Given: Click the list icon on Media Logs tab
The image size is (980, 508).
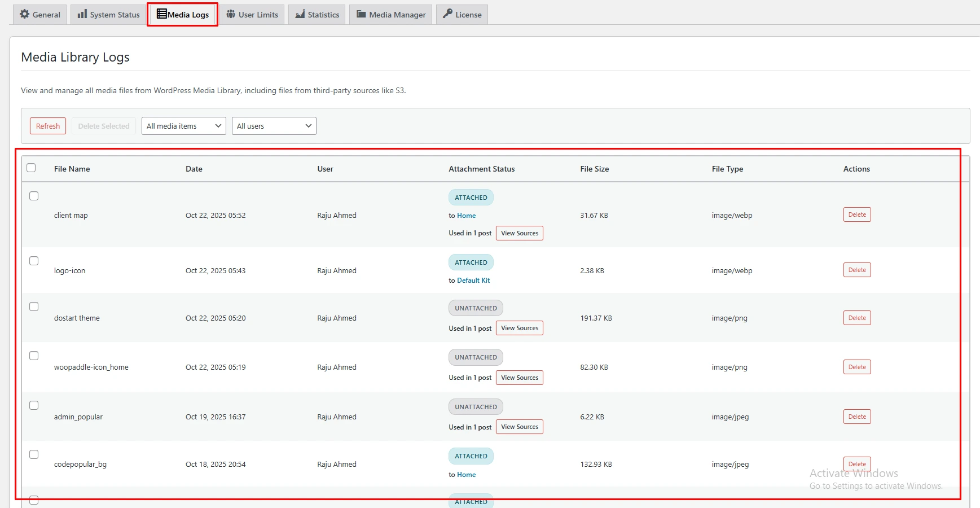Looking at the screenshot, I should point(162,14).
